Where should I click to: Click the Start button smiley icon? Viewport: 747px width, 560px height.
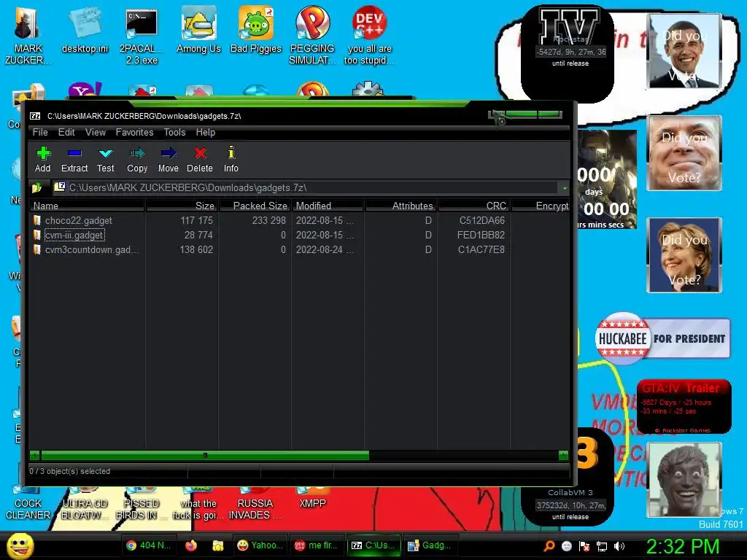(x=20, y=545)
